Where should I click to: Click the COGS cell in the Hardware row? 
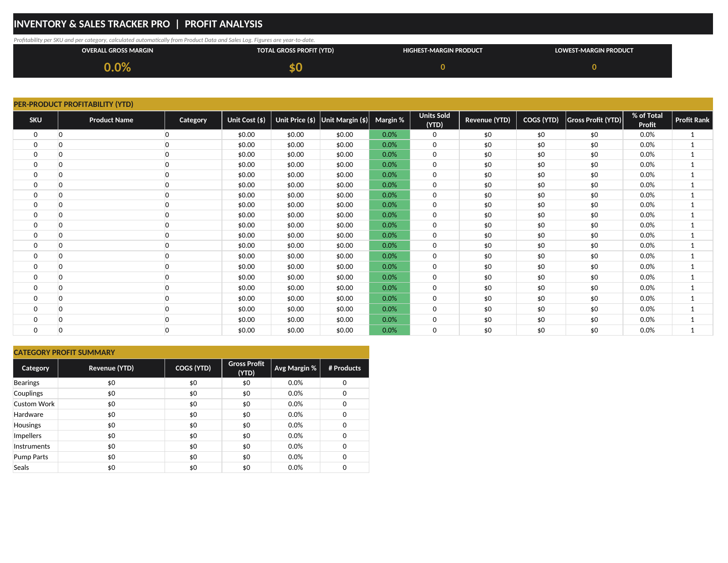pyautogui.click(x=193, y=415)
